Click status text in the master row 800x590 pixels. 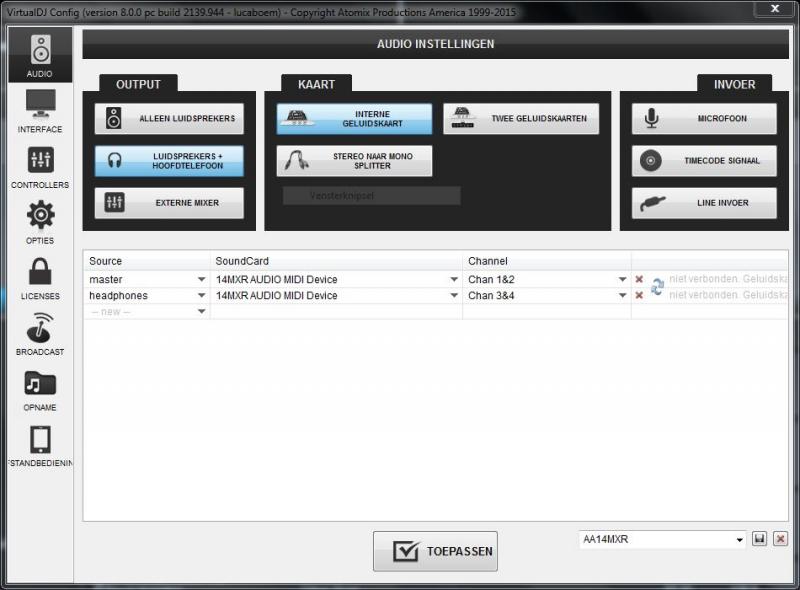[x=728, y=279]
